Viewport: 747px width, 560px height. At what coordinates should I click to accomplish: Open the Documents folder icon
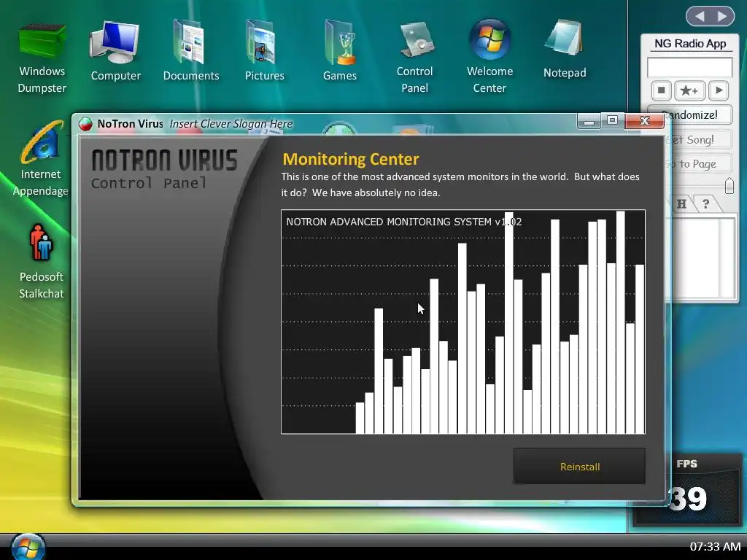190,51
